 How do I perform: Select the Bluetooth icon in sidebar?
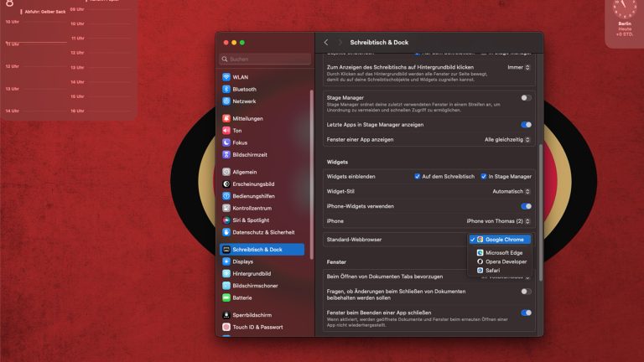point(226,89)
